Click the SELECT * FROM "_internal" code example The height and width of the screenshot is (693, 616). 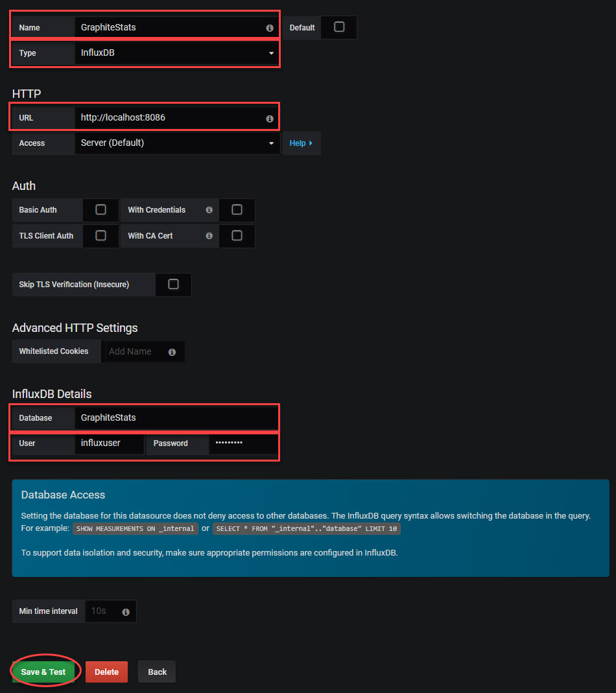(307, 528)
